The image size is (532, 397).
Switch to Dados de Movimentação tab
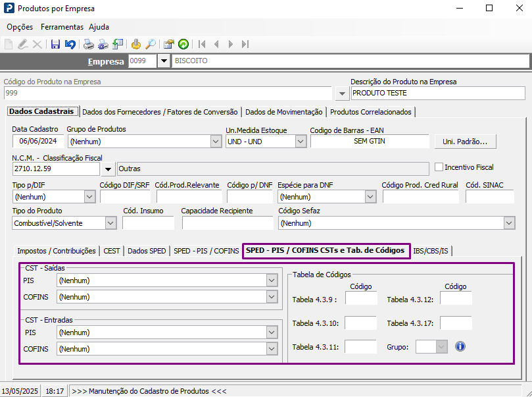tap(283, 112)
